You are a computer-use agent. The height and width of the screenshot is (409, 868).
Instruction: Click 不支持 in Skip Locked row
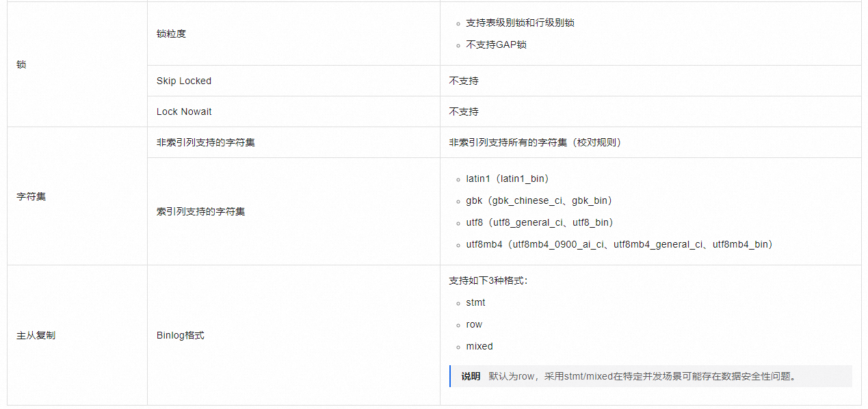click(464, 81)
